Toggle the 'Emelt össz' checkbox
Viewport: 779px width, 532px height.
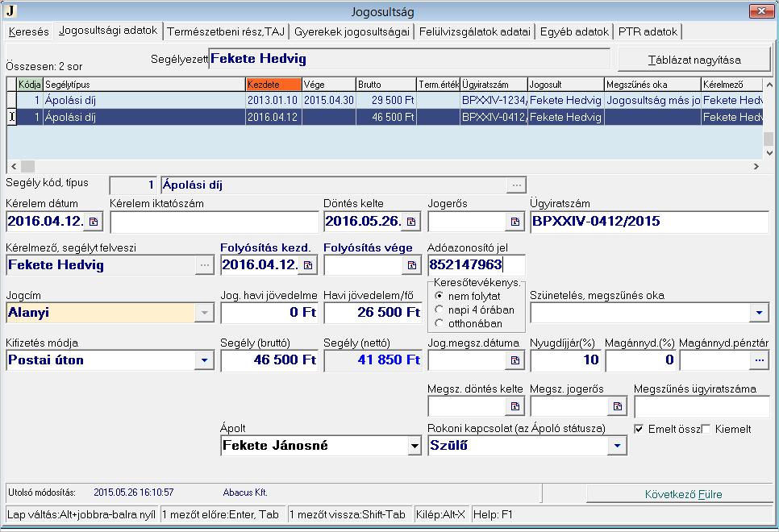point(639,429)
